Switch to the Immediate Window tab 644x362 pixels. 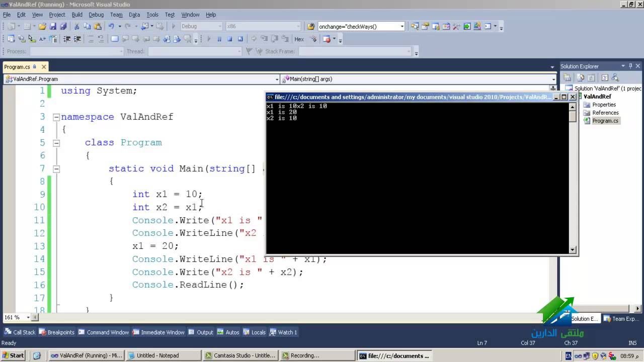point(158,332)
